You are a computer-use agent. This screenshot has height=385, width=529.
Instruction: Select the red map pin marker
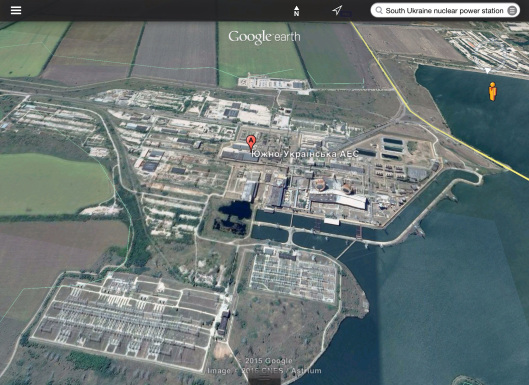[251, 143]
